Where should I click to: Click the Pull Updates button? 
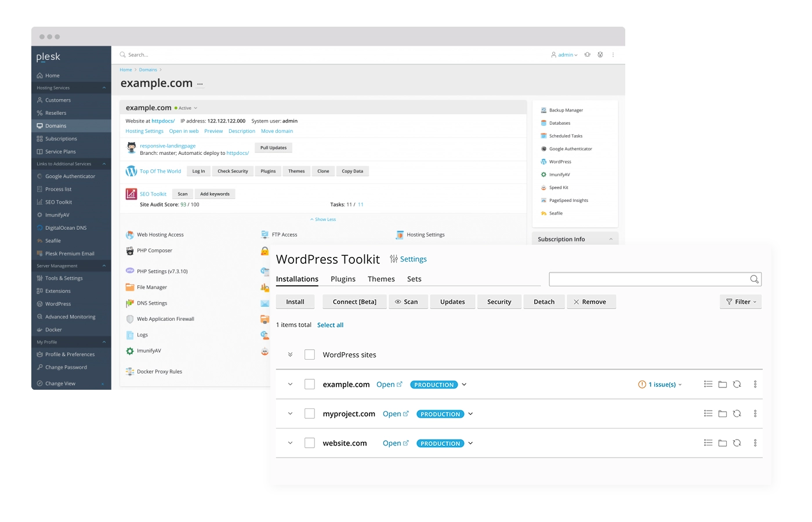coord(273,148)
